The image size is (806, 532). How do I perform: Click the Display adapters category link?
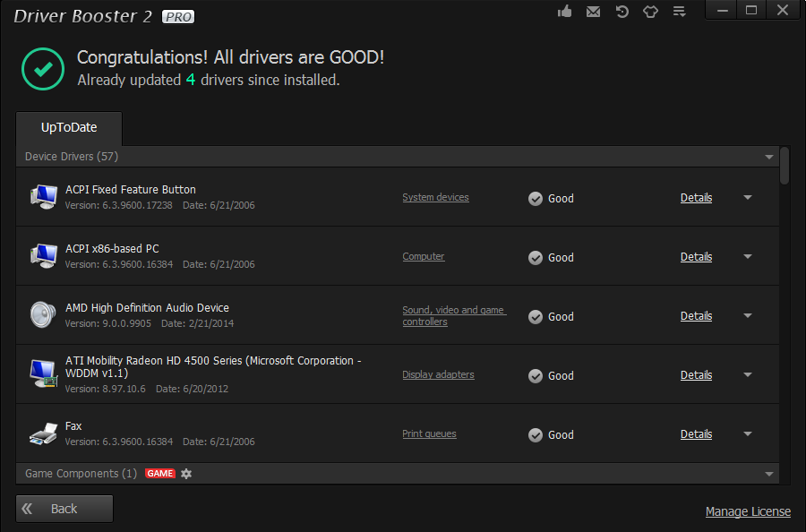click(x=438, y=374)
